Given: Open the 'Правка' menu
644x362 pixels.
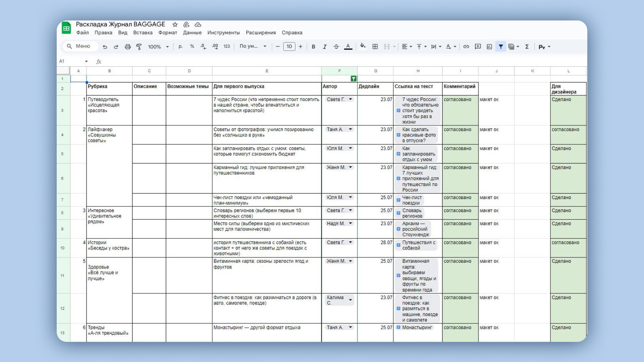Looking at the screenshot, I should click(x=103, y=33).
